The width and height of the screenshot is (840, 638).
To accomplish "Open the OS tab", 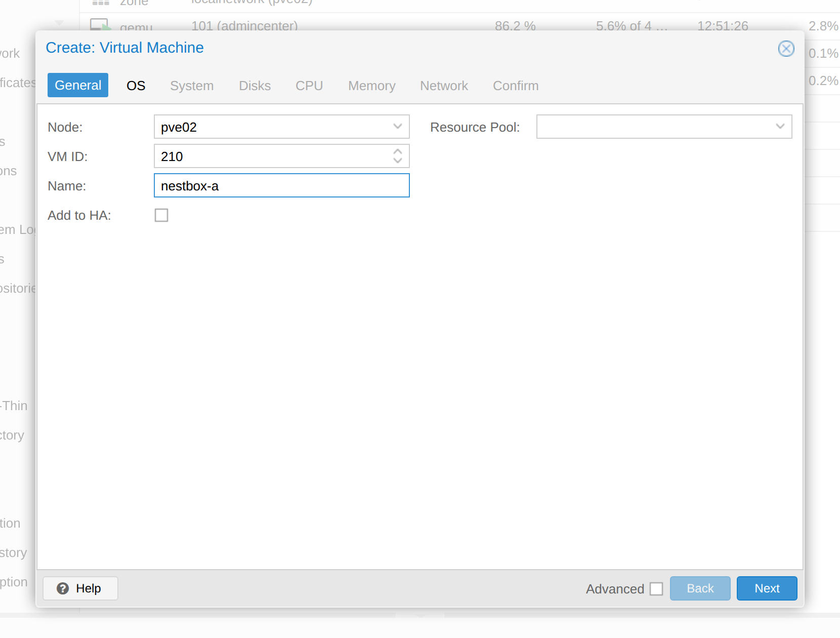I will coord(136,86).
